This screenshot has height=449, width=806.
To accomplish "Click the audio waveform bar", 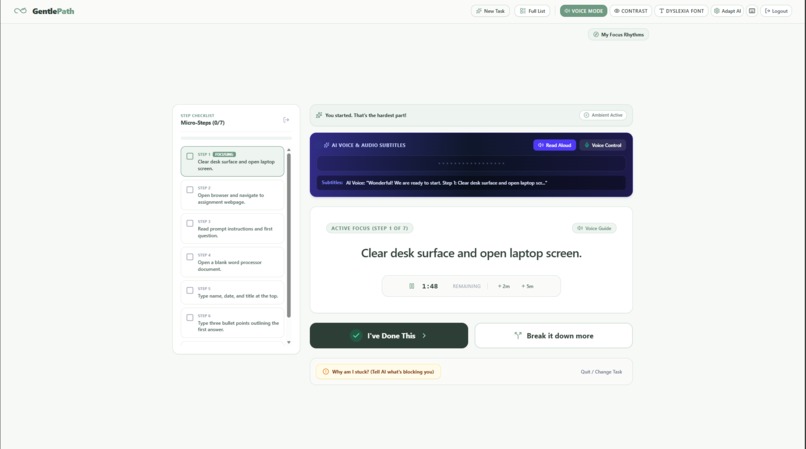I will point(471,163).
